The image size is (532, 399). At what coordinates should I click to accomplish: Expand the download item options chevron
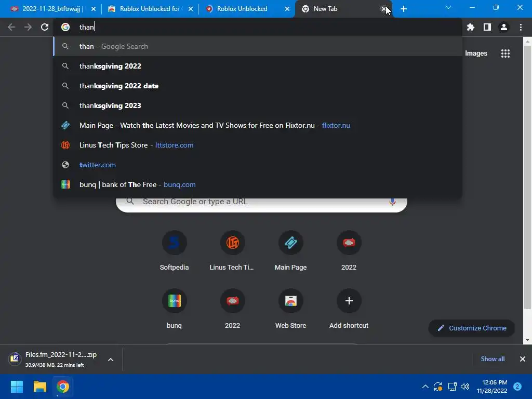coord(111,360)
